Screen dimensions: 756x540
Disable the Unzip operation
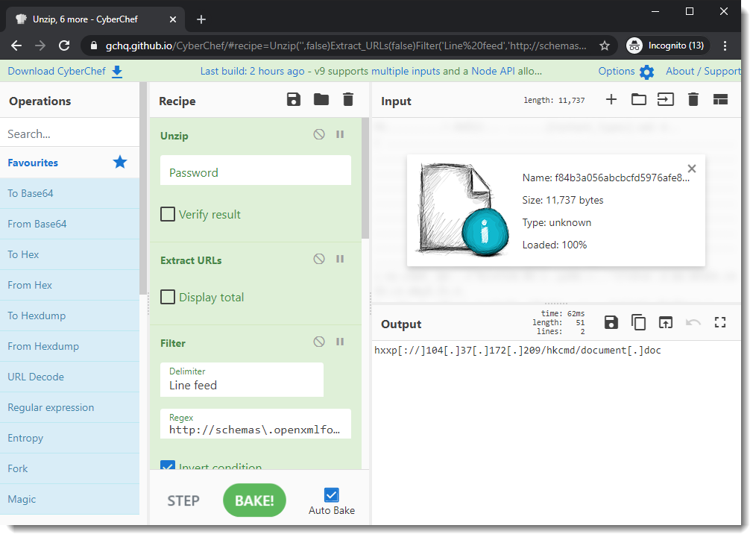(319, 134)
